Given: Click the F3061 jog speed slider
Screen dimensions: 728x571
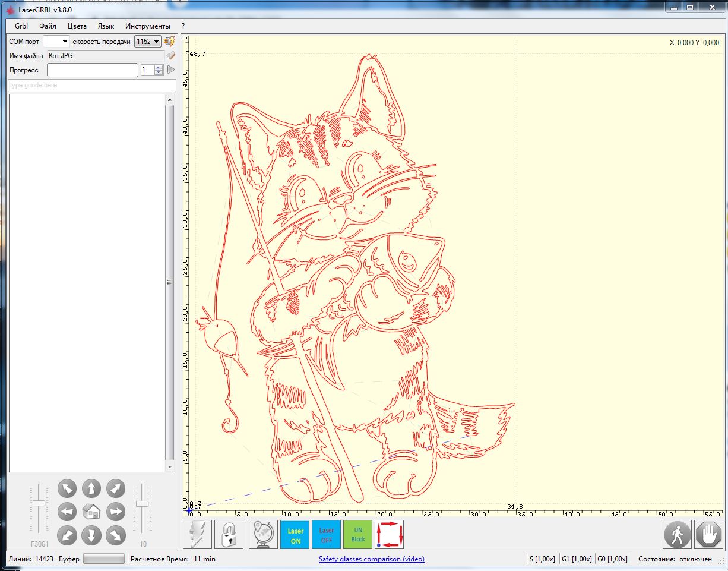Looking at the screenshot, I should point(39,503).
